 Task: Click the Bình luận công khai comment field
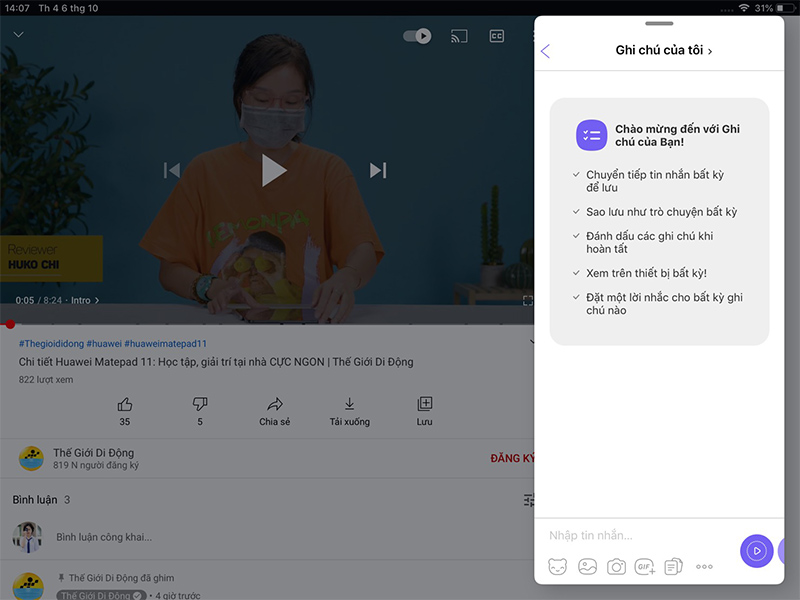[104, 537]
